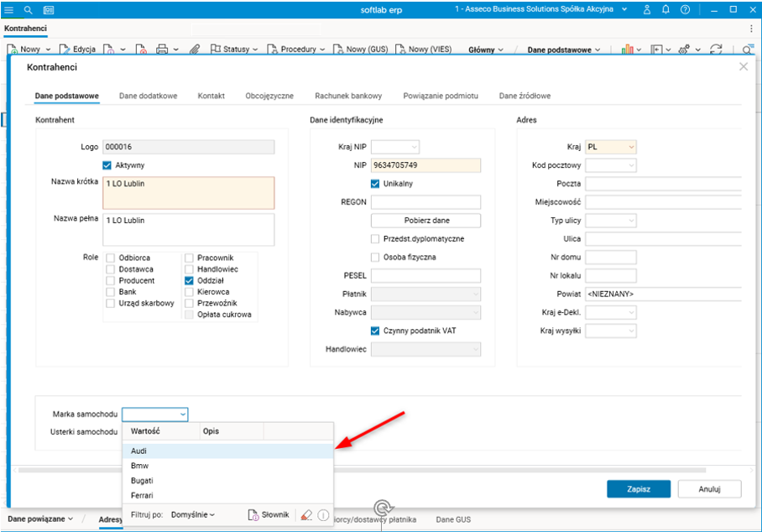Click the refresh icon in toolbar
This screenshot has height=532, width=762.
point(716,49)
